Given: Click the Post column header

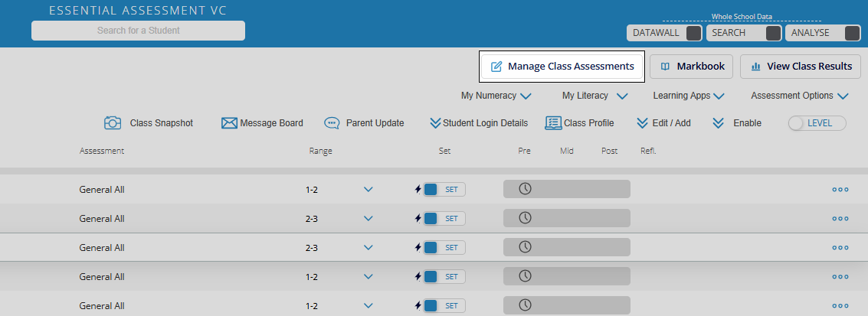Looking at the screenshot, I should tap(610, 151).
